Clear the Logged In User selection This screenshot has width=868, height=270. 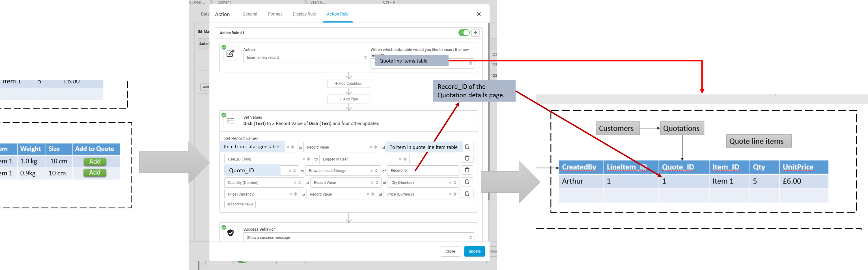tap(400, 159)
